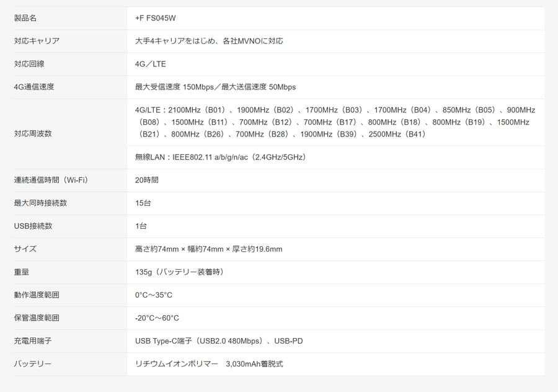The width and height of the screenshot is (558, 392).
Task: Click 'USB Type-C端子（USB2.0 480Mbps）、USB-PD' value
Action: tap(219, 341)
